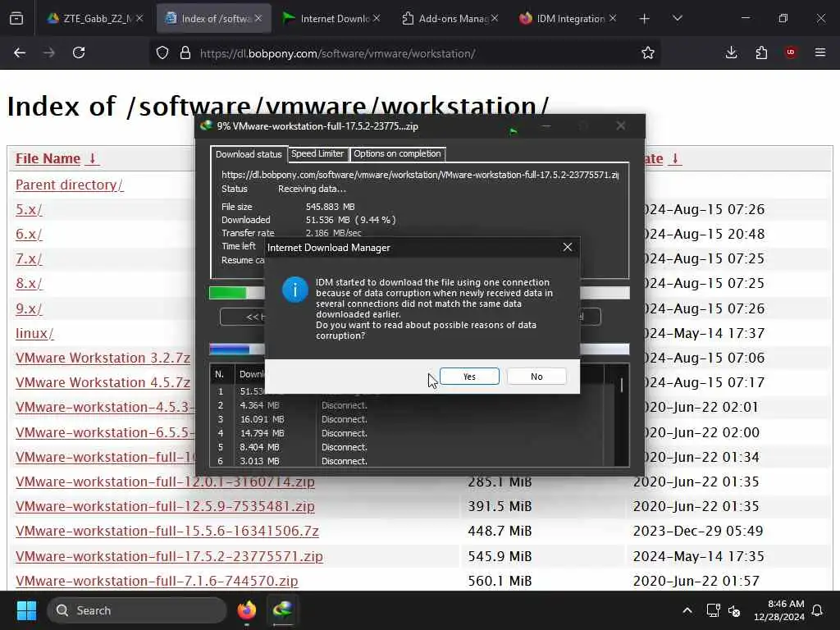The height and width of the screenshot is (630, 840).
Task: Click the green download progress bar in IDM
Action: point(228,293)
